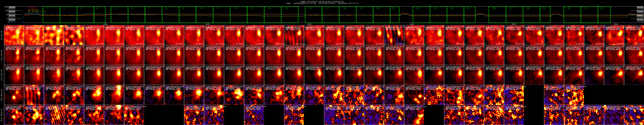Open the 3.0-6.0 keV image stamped 02:38:20

[234, 35]
